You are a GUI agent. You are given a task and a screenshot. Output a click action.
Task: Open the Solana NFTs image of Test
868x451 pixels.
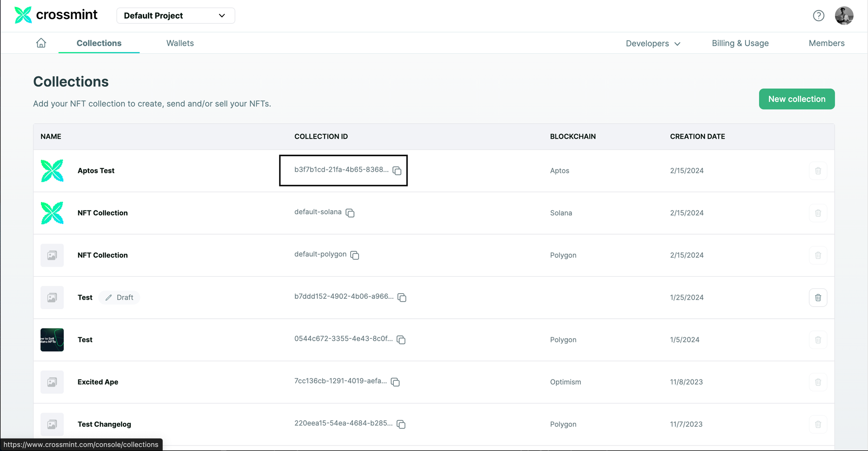[x=52, y=340]
